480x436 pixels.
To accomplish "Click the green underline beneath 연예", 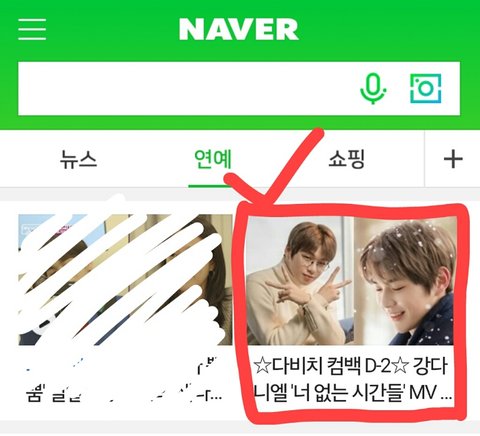I will coord(209,185).
